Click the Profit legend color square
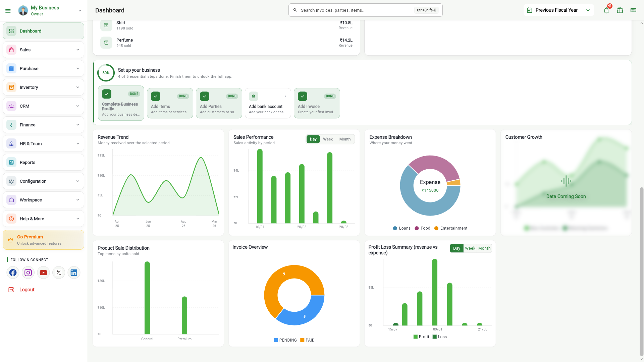Screen dimensions: 644x362 tap(416, 337)
